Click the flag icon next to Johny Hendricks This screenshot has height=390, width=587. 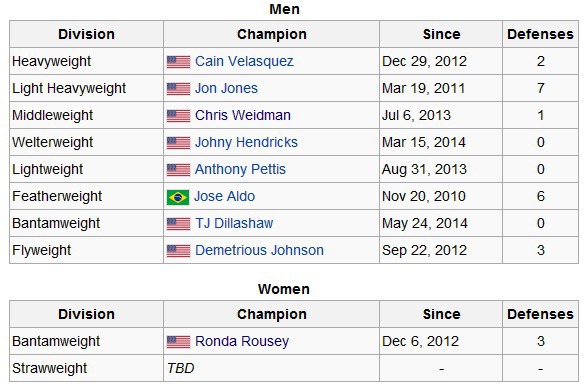178,143
